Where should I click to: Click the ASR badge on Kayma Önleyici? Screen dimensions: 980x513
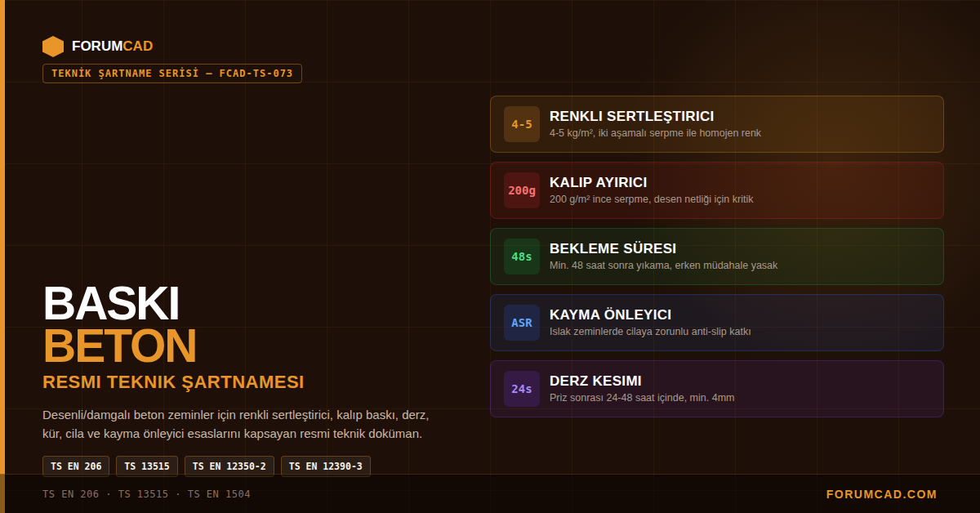pos(522,323)
